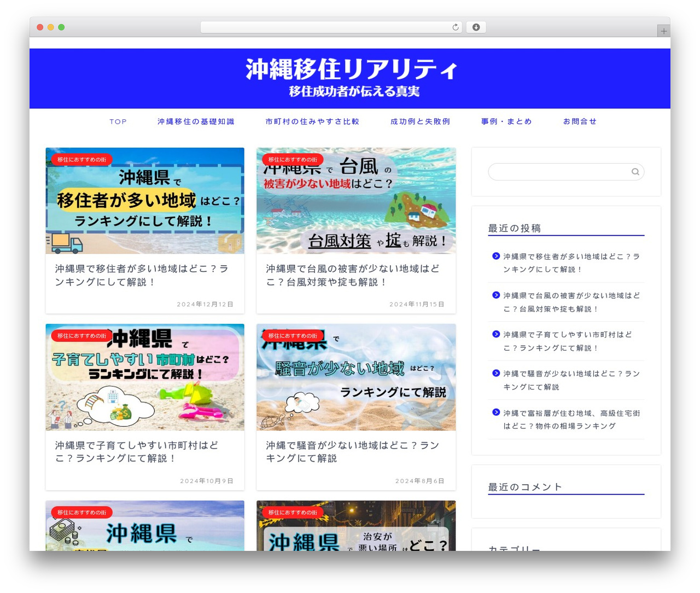Open article 沖縄県で台風の被害が少ない地域 title

coord(353,275)
